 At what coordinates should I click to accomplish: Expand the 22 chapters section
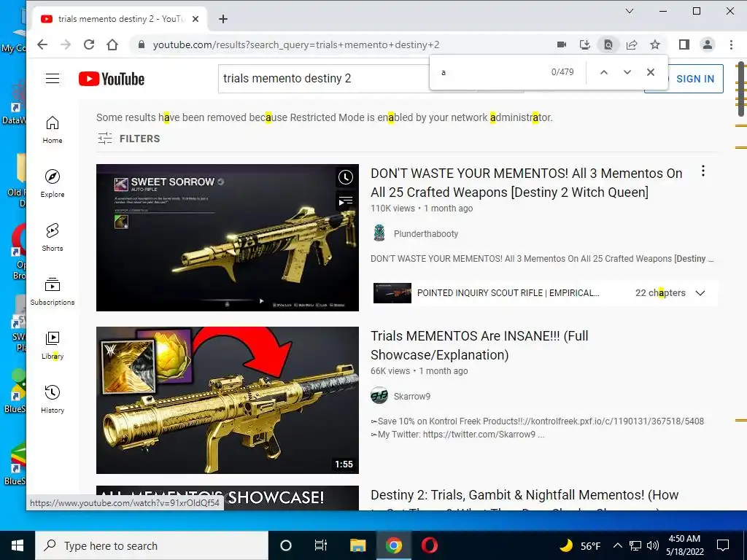click(x=700, y=293)
